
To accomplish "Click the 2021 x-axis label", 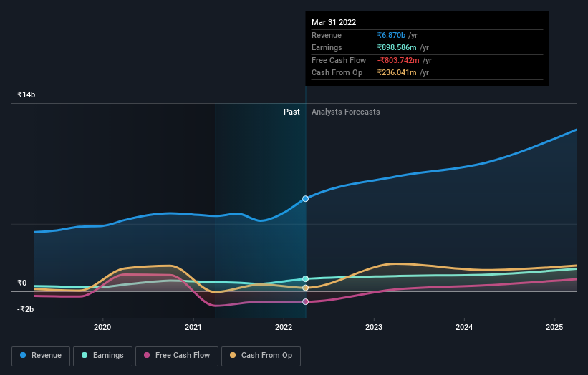I will click(193, 328).
